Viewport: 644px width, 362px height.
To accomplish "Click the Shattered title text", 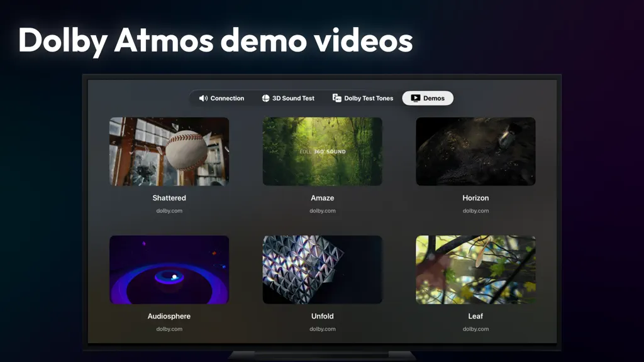I will pyautogui.click(x=169, y=198).
